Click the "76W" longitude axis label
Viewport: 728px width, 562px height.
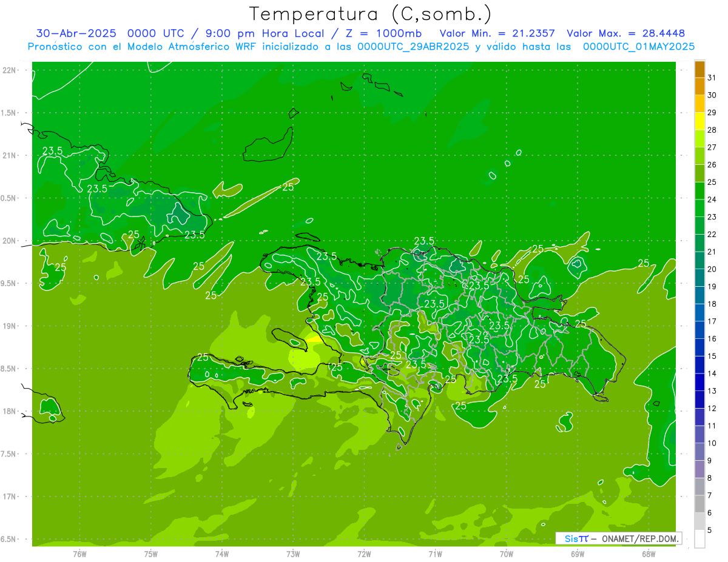(79, 554)
